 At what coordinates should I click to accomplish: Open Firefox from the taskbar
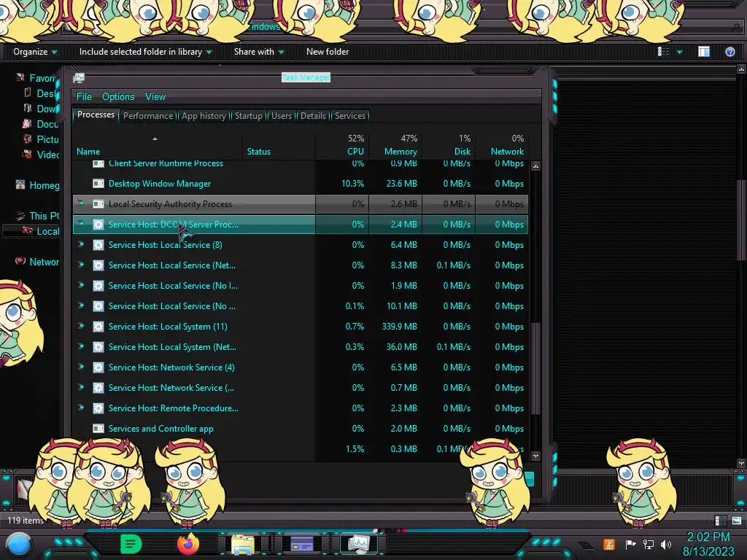[x=187, y=543]
